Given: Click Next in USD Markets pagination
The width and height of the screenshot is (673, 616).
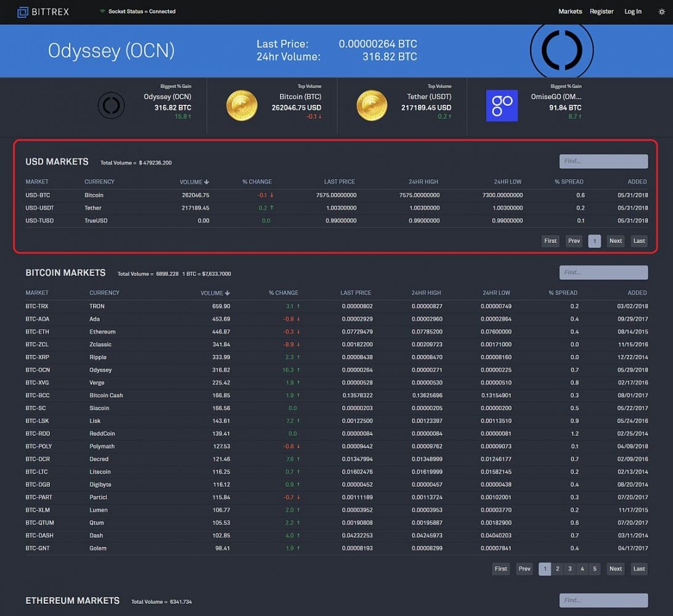Looking at the screenshot, I should [x=615, y=241].
